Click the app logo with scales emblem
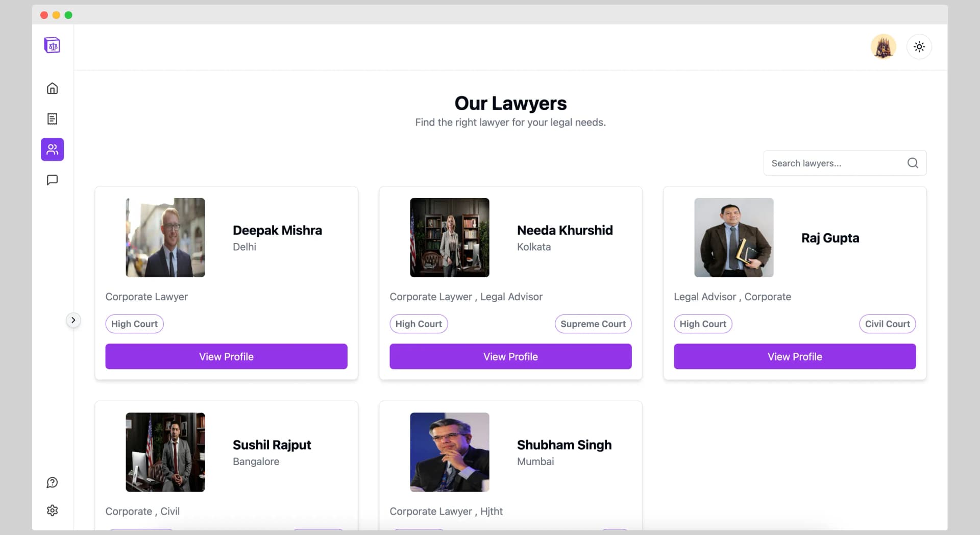Screen dimensions: 980x535 pyautogui.click(x=52, y=45)
